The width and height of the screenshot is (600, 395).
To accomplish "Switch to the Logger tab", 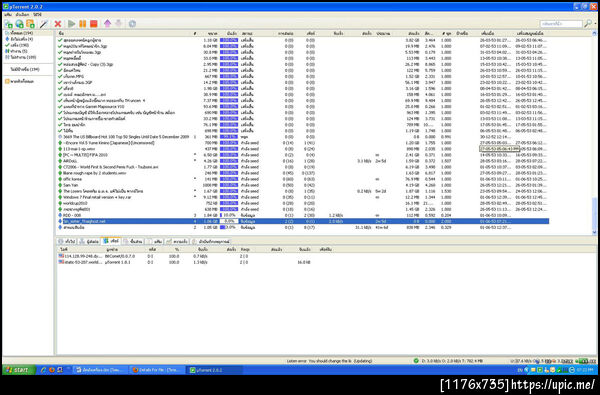I will tap(210, 242).
